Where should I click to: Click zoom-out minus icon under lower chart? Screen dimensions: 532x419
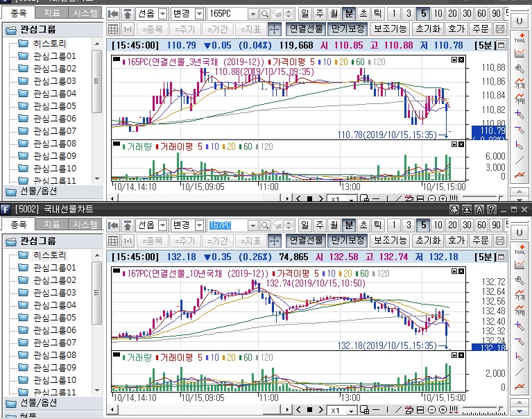[431, 411]
